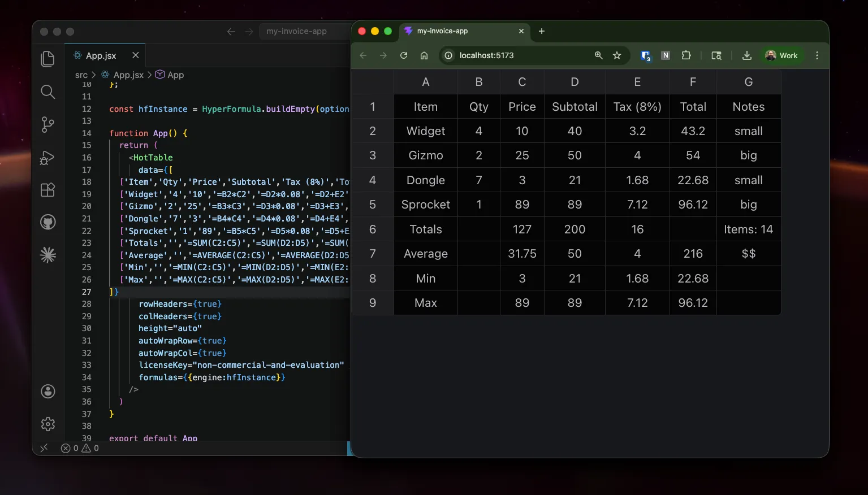Select the Widget cell in spreadsheet

425,131
